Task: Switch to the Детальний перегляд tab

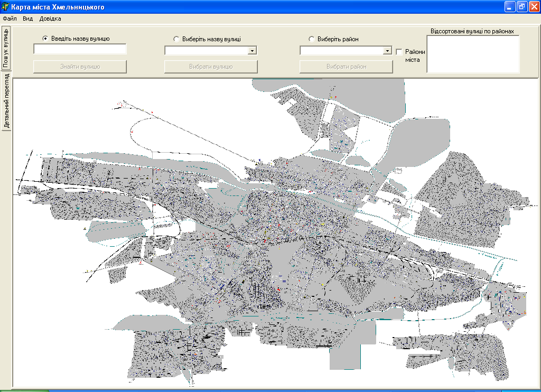Action: (x=6, y=101)
